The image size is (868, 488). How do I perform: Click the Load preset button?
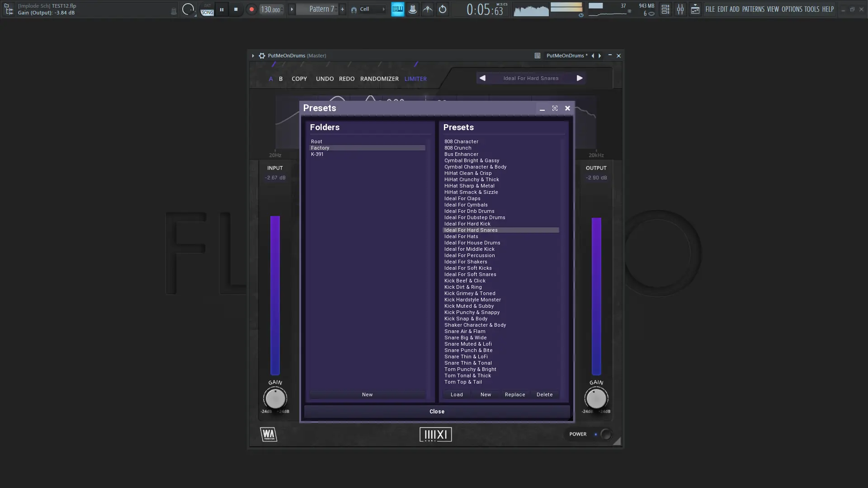[457, 394]
